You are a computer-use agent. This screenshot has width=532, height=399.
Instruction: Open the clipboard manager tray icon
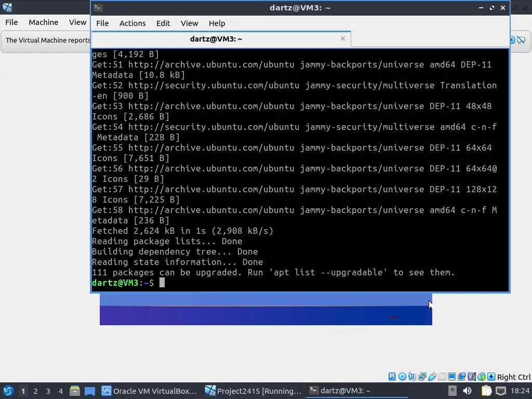486,391
